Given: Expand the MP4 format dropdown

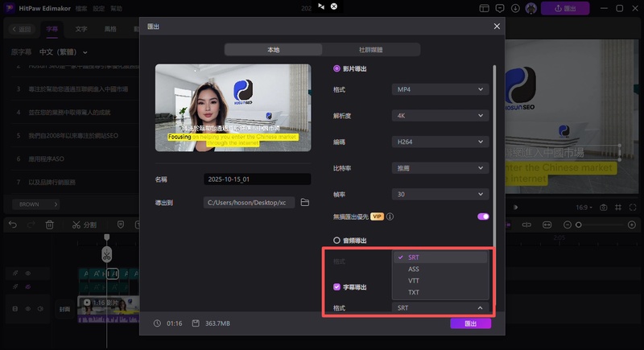Looking at the screenshot, I should pos(440,89).
